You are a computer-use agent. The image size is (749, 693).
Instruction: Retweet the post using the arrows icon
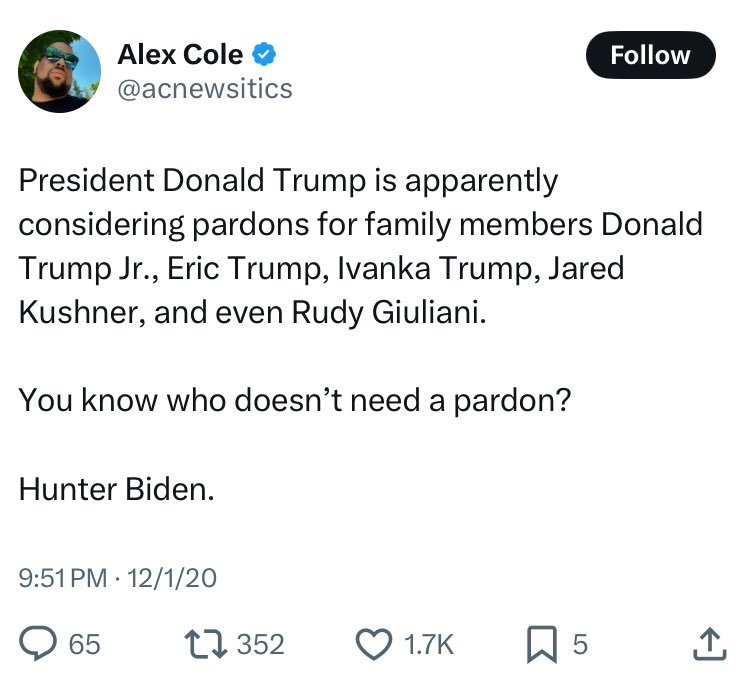click(207, 644)
